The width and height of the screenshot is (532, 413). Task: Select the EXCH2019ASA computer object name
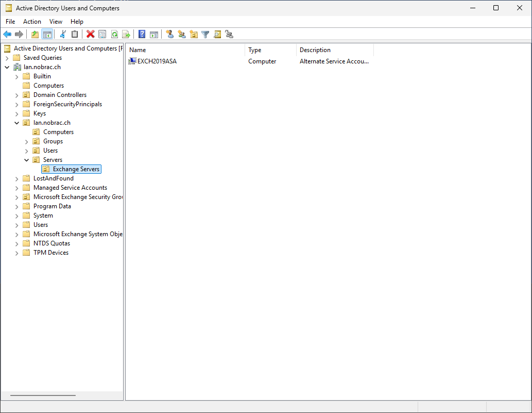157,61
